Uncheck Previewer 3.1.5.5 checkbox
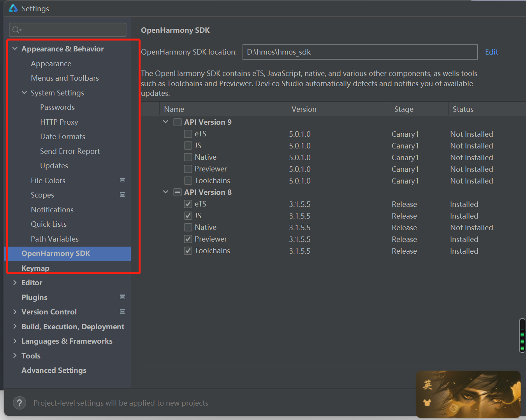The height and width of the screenshot is (420, 526). [x=188, y=239]
